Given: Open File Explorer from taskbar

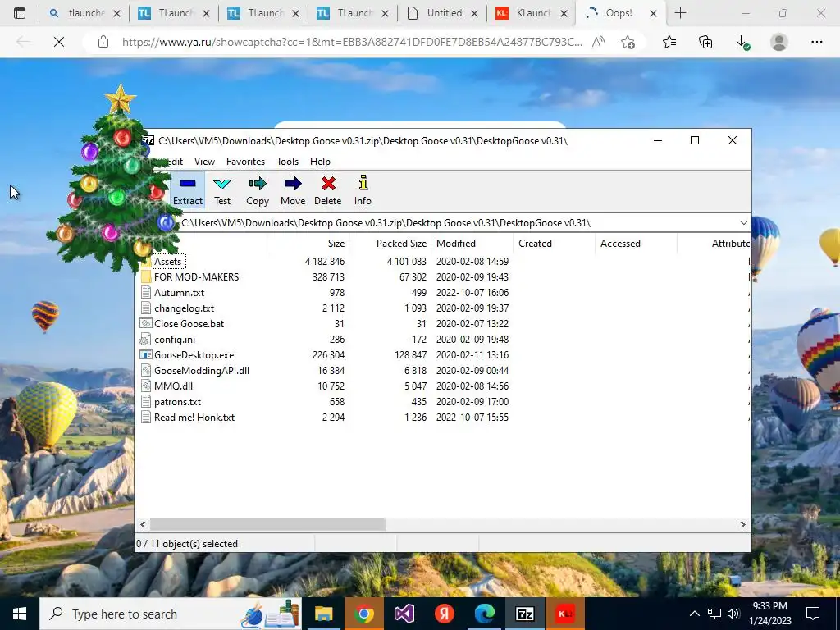Looking at the screenshot, I should pos(323,614).
